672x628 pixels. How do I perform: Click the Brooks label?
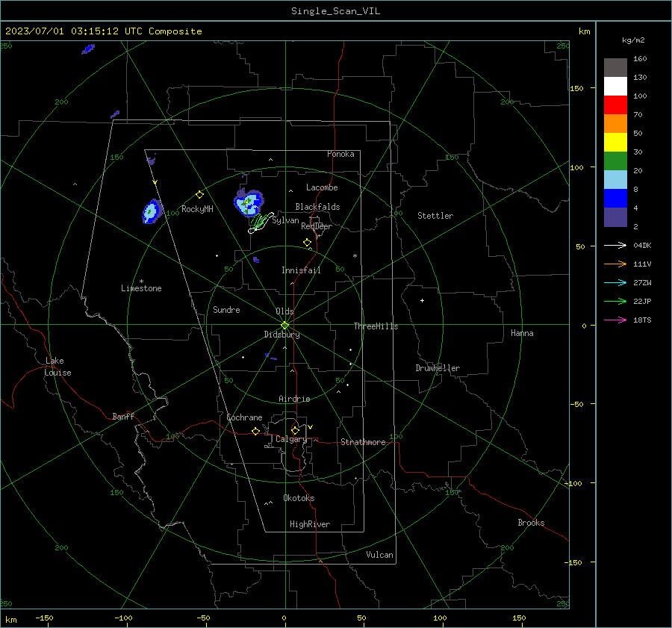(531, 523)
